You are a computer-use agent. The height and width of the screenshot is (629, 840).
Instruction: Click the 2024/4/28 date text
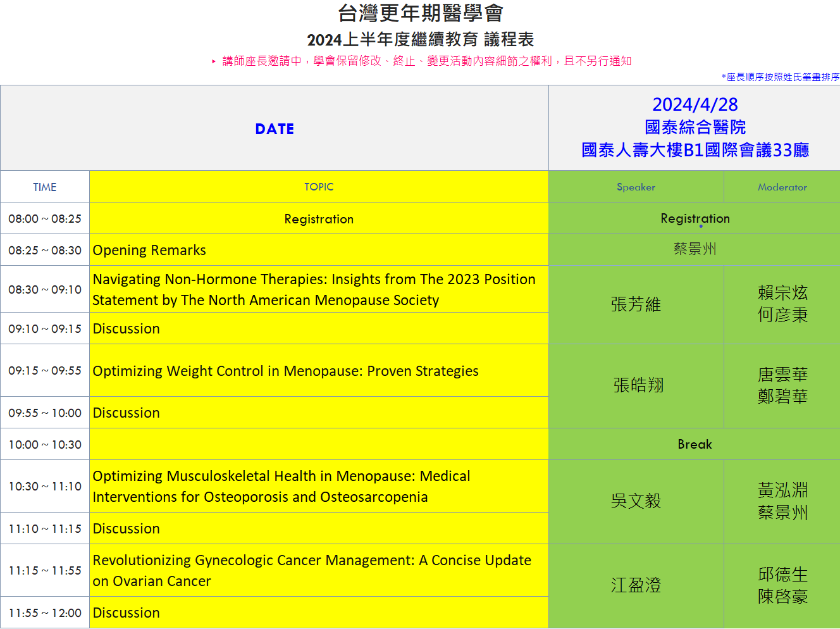coord(695,104)
